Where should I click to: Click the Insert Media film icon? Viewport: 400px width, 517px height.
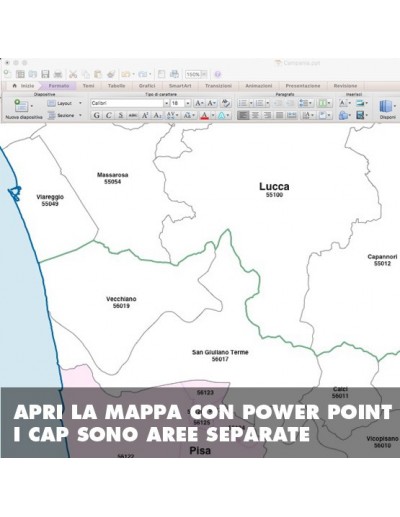[x=360, y=115]
